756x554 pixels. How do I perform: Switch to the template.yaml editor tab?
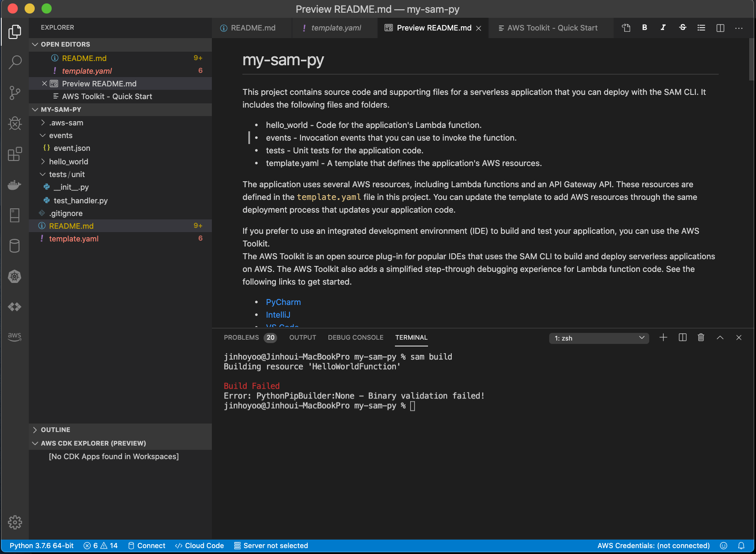point(335,28)
